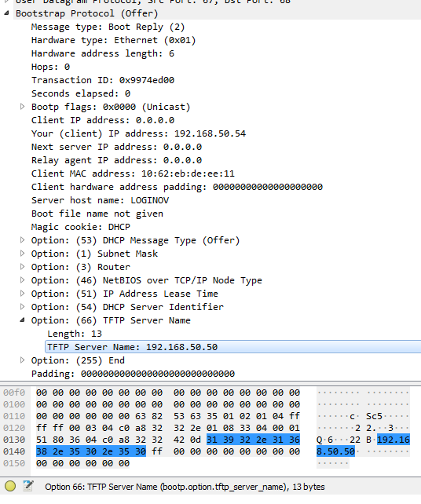
Task: Select the Relay agent IP address row
Action: [x=116, y=160]
